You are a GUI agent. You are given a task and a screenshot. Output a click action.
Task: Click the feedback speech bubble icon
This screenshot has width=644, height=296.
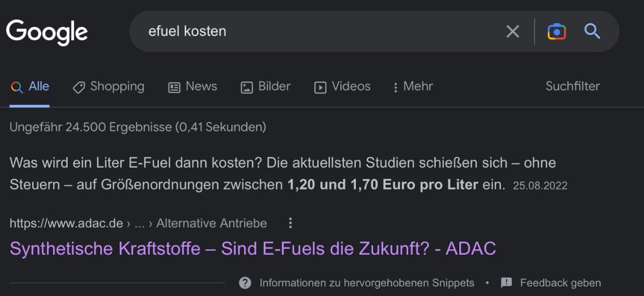click(506, 283)
